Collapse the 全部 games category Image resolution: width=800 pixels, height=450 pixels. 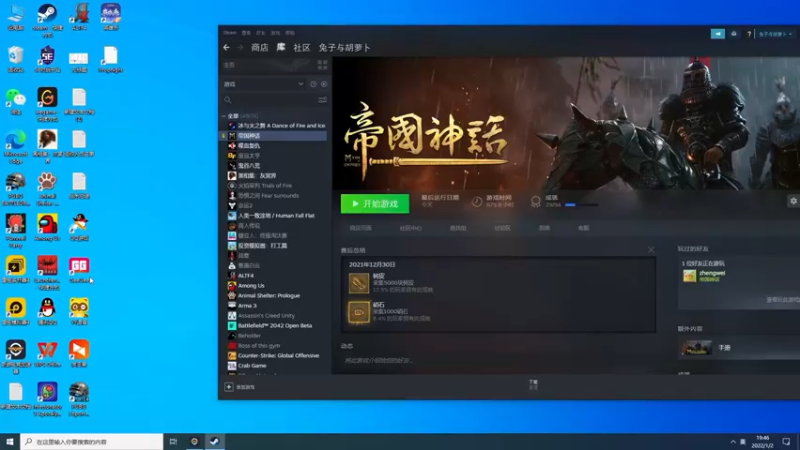click(224, 116)
